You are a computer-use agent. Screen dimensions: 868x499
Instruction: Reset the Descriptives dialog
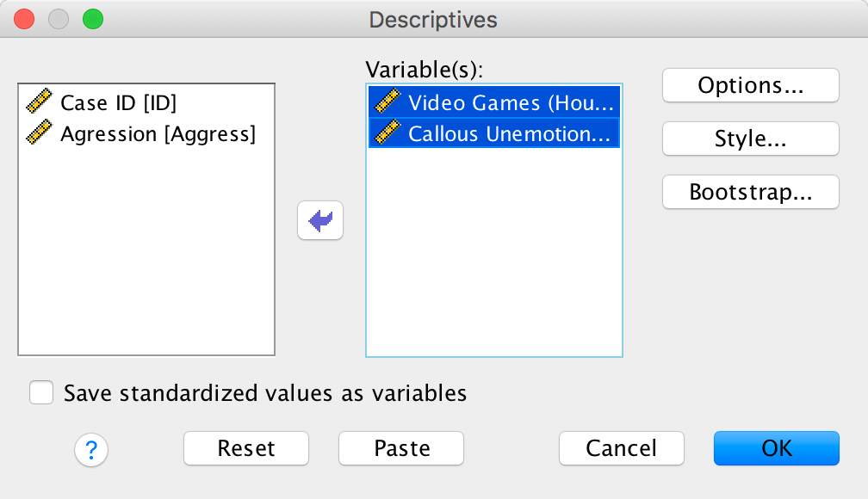(246, 448)
